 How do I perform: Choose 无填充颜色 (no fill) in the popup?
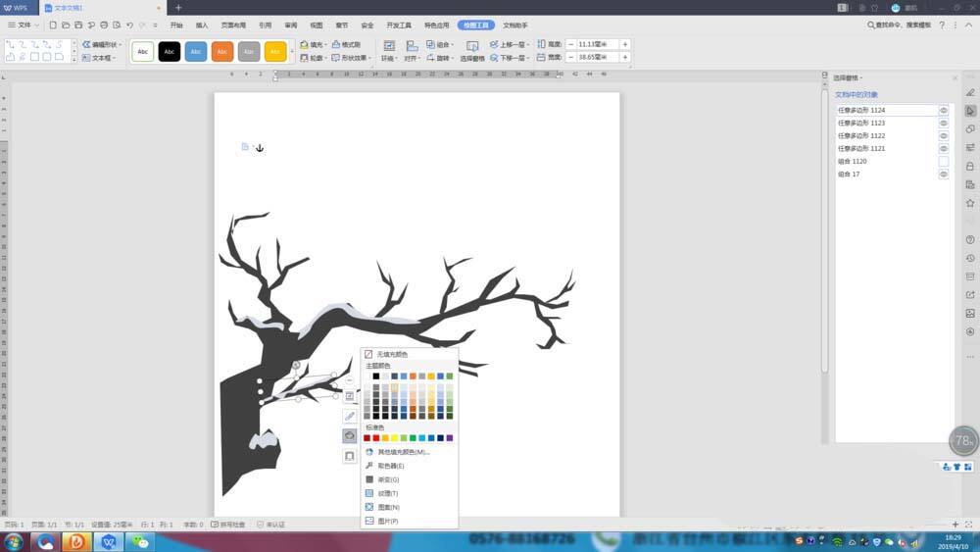(392, 354)
